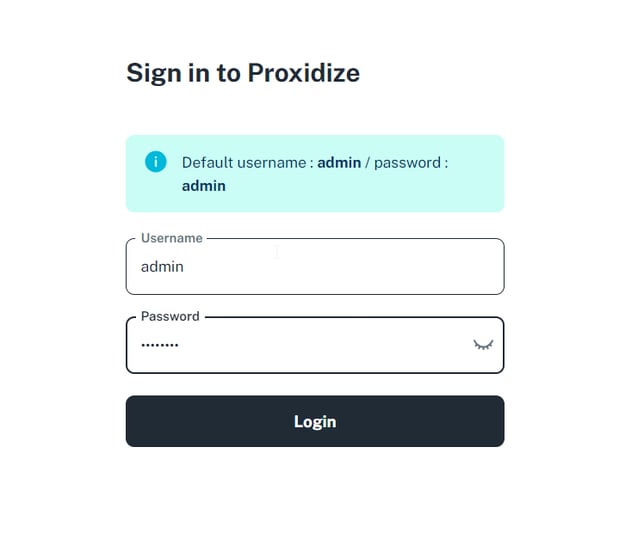
Task: Click the word 'Proxidize' in the title
Action: point(304,73)
